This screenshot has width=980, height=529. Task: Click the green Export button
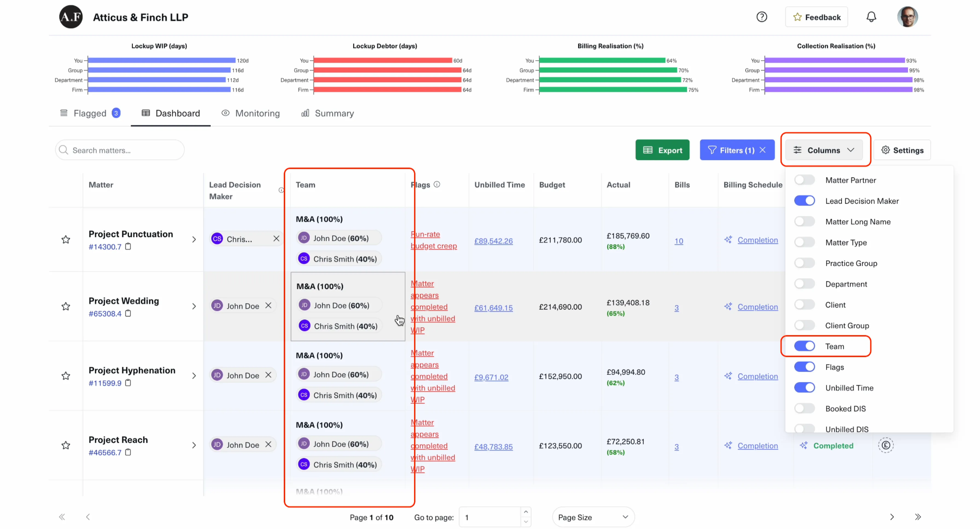click(x=662, y=150)
